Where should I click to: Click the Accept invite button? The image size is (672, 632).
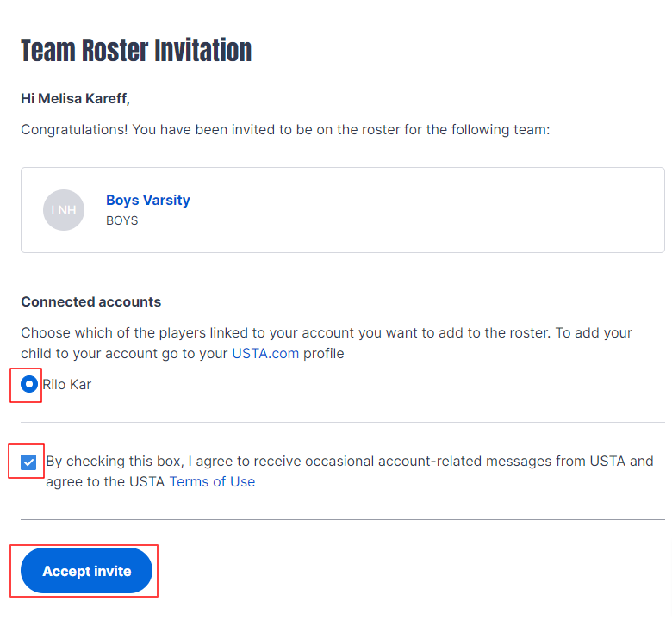pos(86,571)
